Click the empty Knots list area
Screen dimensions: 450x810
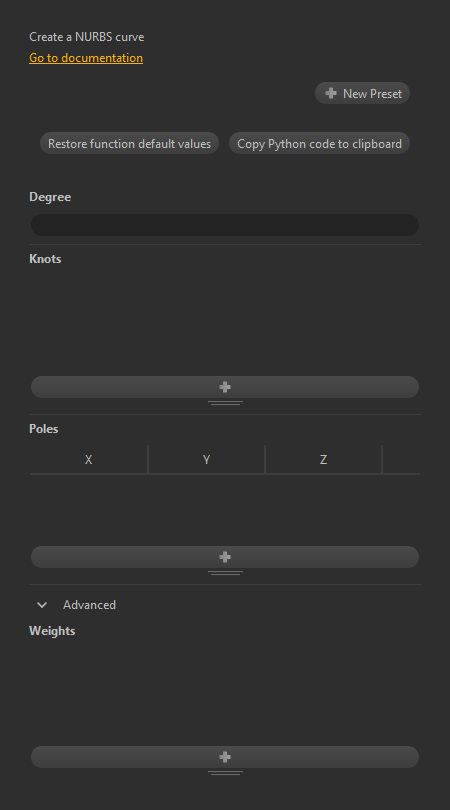pos(225,321)
